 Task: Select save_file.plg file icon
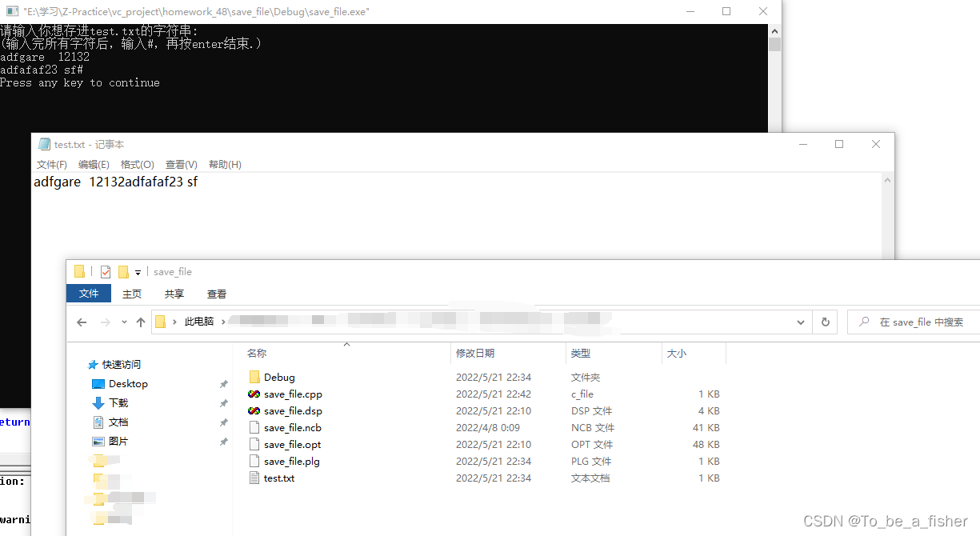coord(254,461)
